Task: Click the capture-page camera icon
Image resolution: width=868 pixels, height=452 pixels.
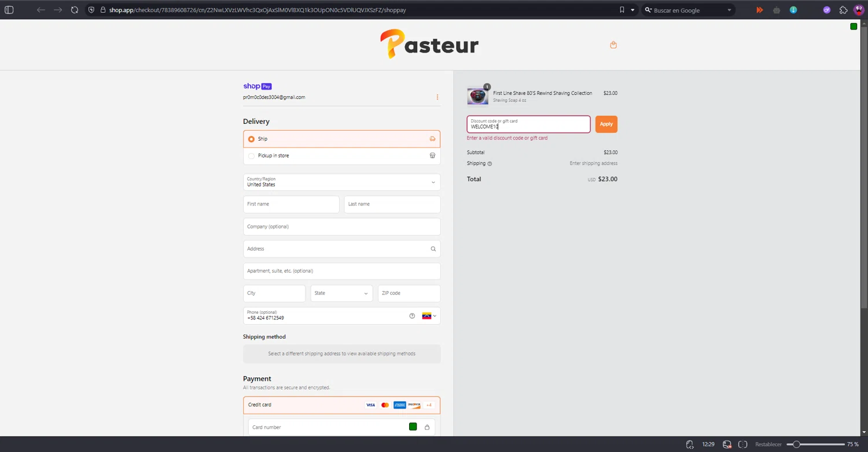Action: (x=727, y=444)
